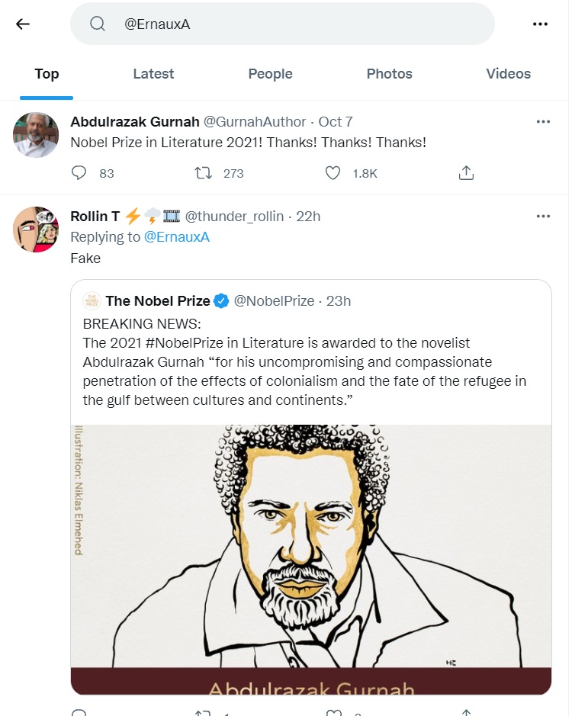Like Abdulrazak Gurnah's thanks tweet

pos(333,173)
